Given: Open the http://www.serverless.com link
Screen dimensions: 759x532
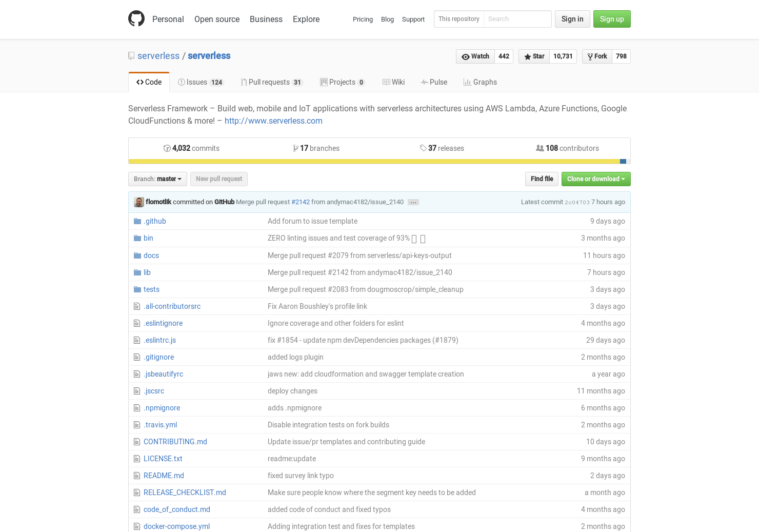Looking at the screenshot, I should (x=273, y=121).
